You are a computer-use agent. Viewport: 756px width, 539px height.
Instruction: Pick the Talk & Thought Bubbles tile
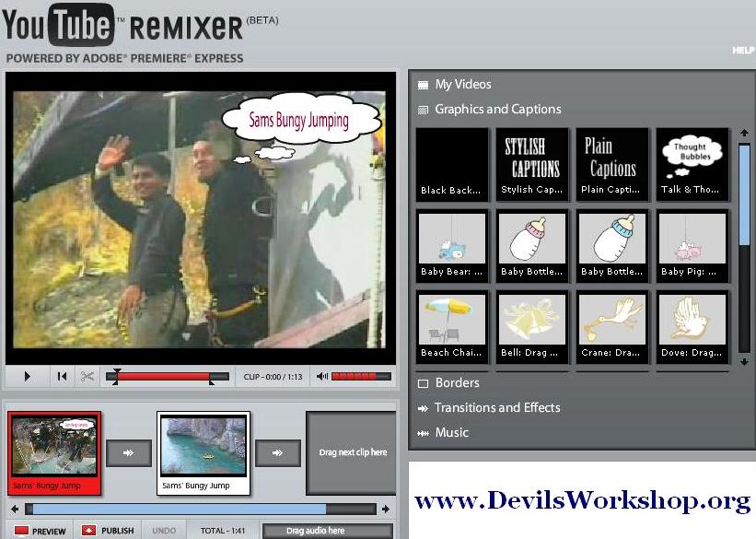click(x=692, y=165)
